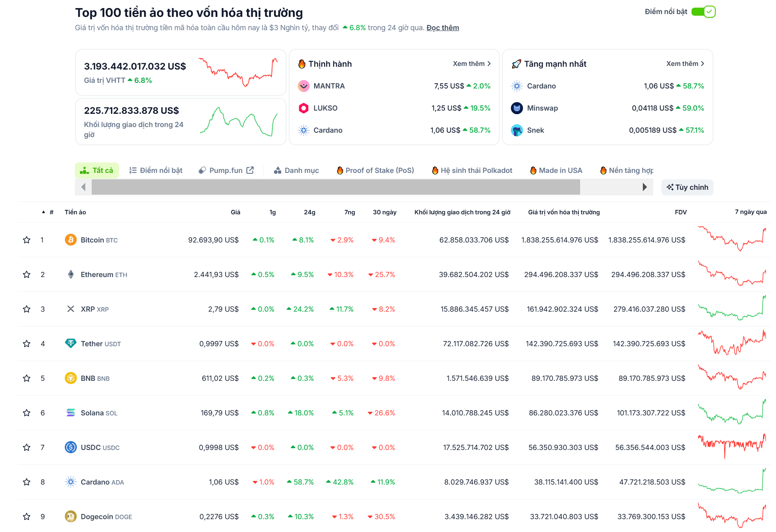Toggle the star for XRP
The height and width of the screenshot is (532, 776).
click(27, 309)
